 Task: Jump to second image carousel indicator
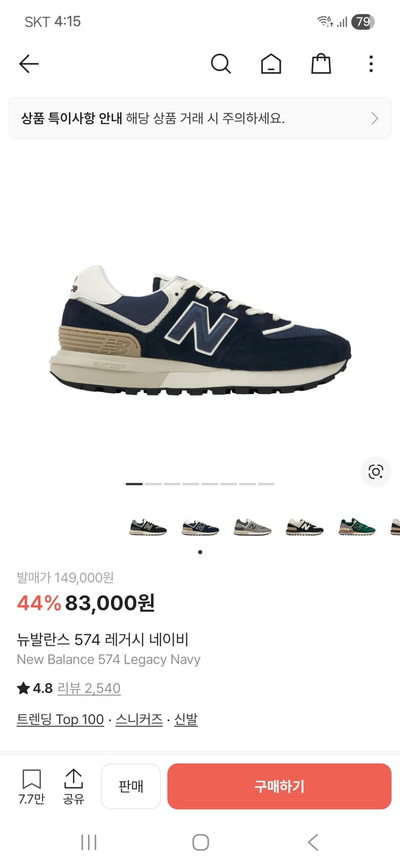pyautogui.click(x=153, y=484)
